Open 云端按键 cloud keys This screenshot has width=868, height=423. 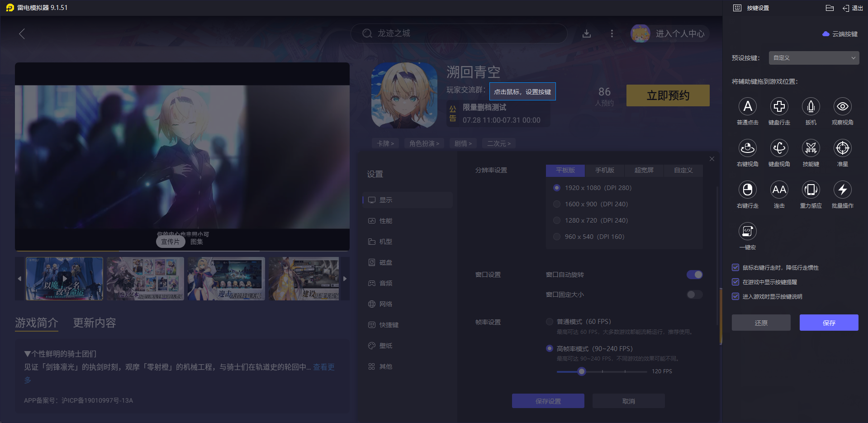click(x=840, y=34)
